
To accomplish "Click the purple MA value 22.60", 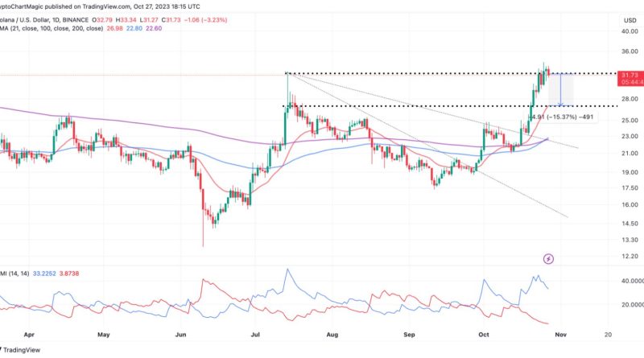I will tap(154, 28).
